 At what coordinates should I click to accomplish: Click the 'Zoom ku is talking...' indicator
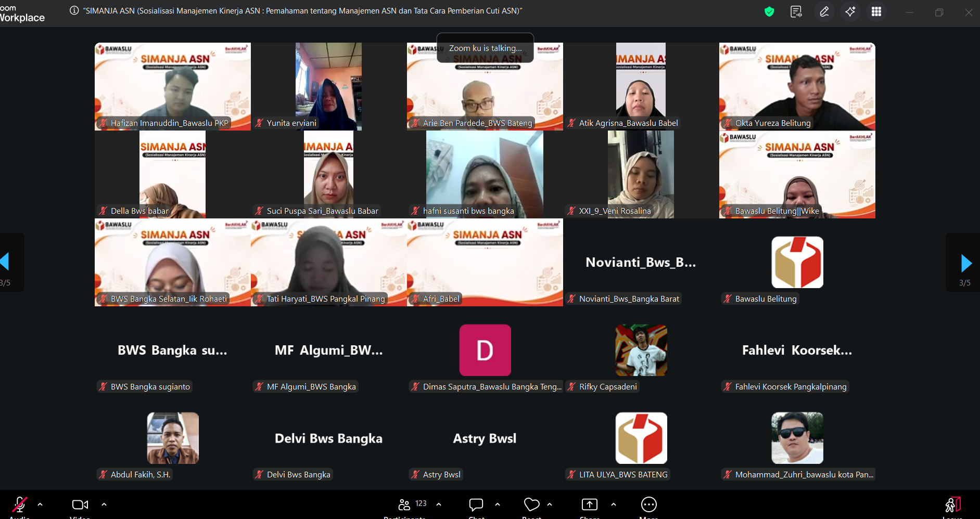tap(485, 48)
